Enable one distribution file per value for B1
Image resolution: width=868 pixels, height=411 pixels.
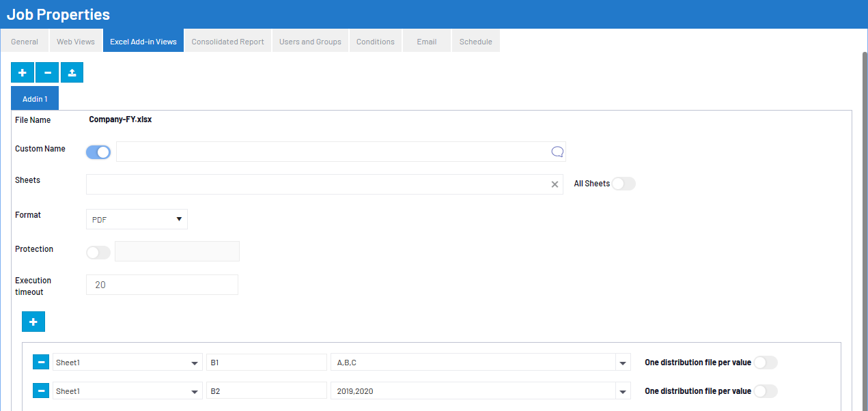click(x=765, y=363)
